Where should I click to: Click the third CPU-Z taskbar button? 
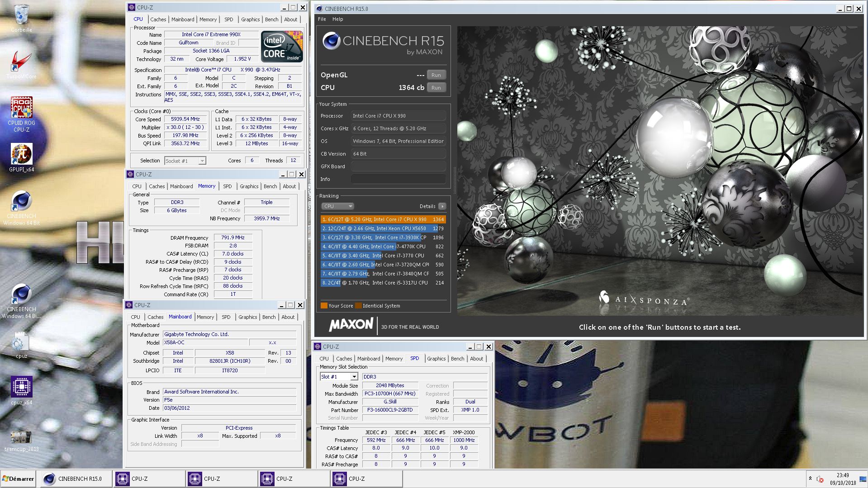(294, 479)
